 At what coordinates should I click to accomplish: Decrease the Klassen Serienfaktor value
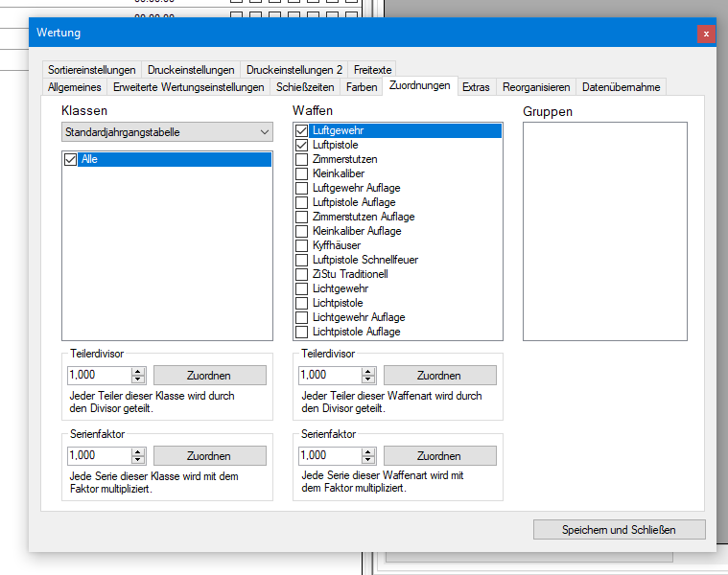138,460
